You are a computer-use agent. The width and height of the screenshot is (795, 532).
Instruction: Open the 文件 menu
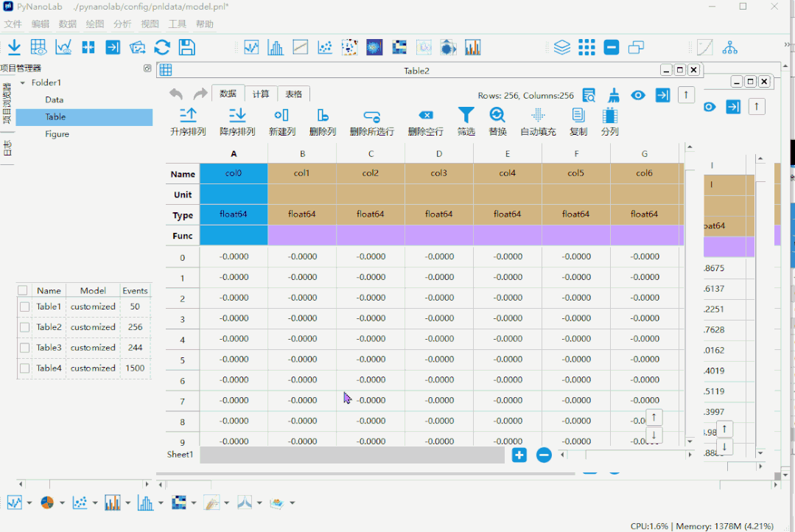tap(13, 24)
